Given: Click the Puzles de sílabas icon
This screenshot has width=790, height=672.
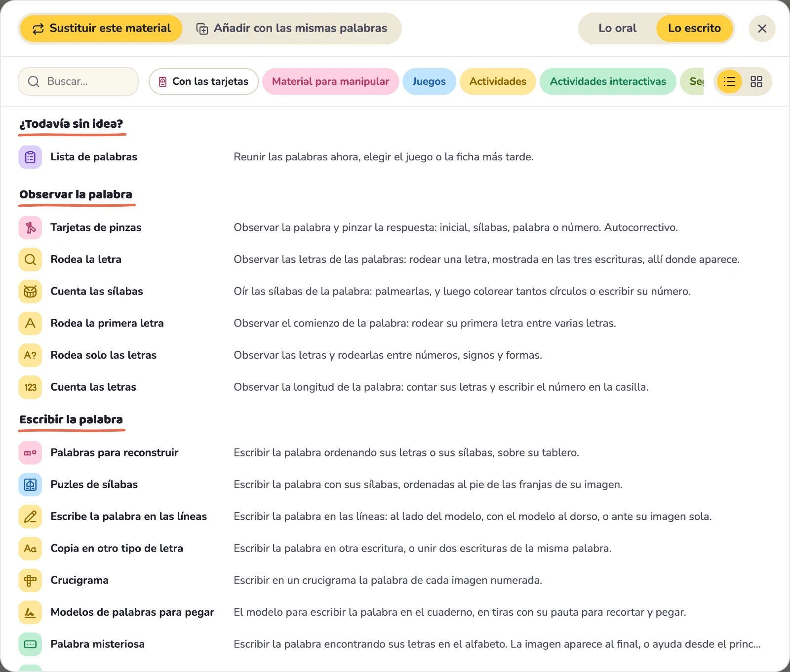Looking at the screenshot, I should [x=30, y=485].
